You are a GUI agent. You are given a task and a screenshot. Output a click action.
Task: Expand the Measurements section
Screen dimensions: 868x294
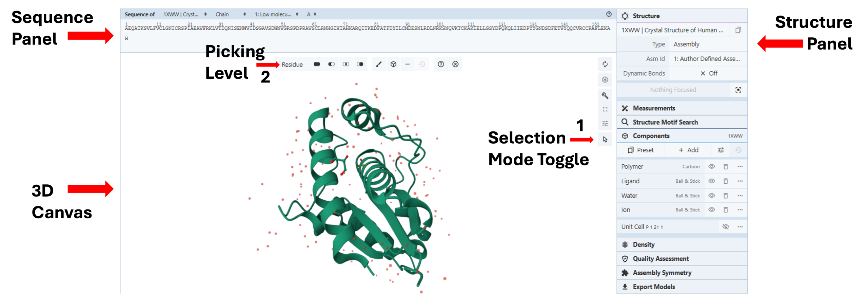click(x=654, y=108)
